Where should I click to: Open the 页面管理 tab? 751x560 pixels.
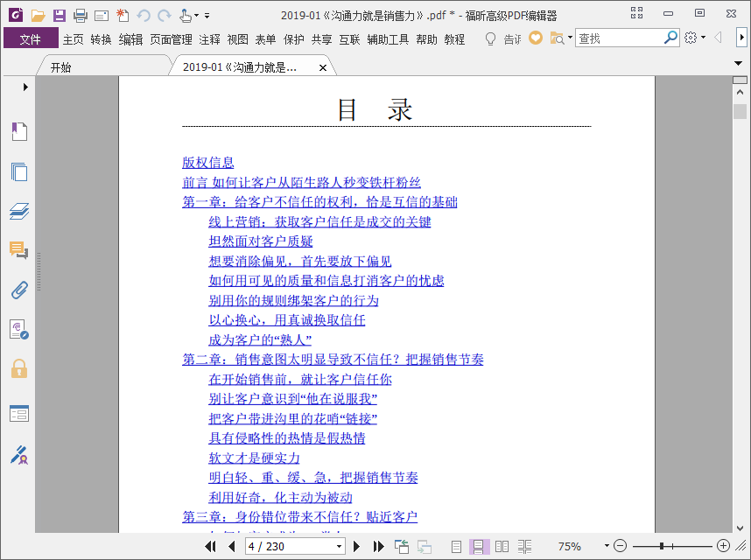(x=171, y=39)
